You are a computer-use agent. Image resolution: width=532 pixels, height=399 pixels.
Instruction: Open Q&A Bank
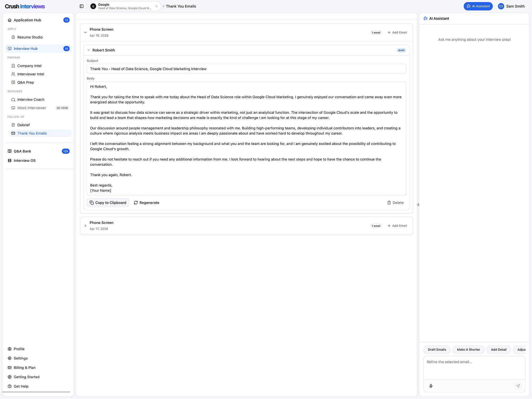pyautogui.click(x=38, y=151)
